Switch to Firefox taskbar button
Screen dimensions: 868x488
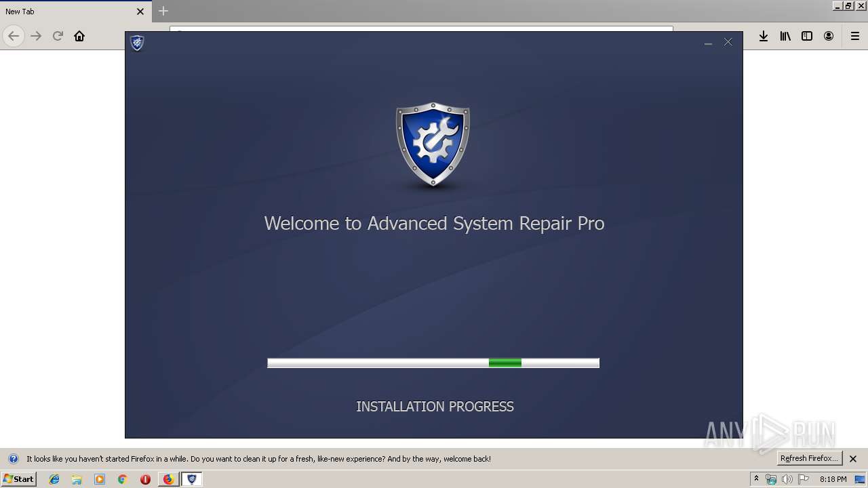coord(168,479)
